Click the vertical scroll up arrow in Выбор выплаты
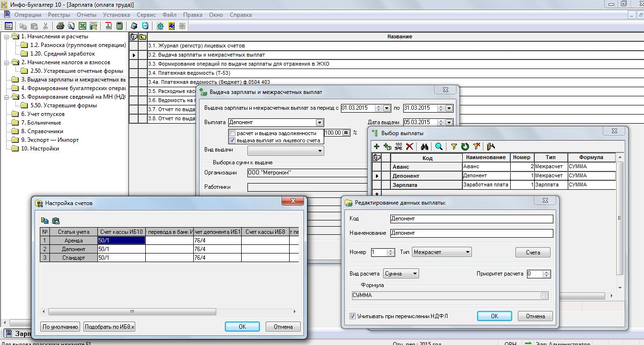Viewport: 644px width, 345px height. [x=620, y=157]
